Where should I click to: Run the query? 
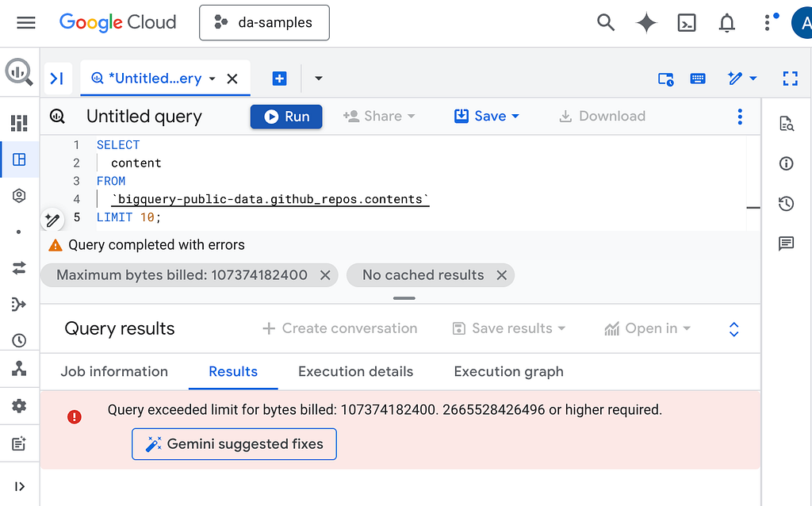coord(286,117)
